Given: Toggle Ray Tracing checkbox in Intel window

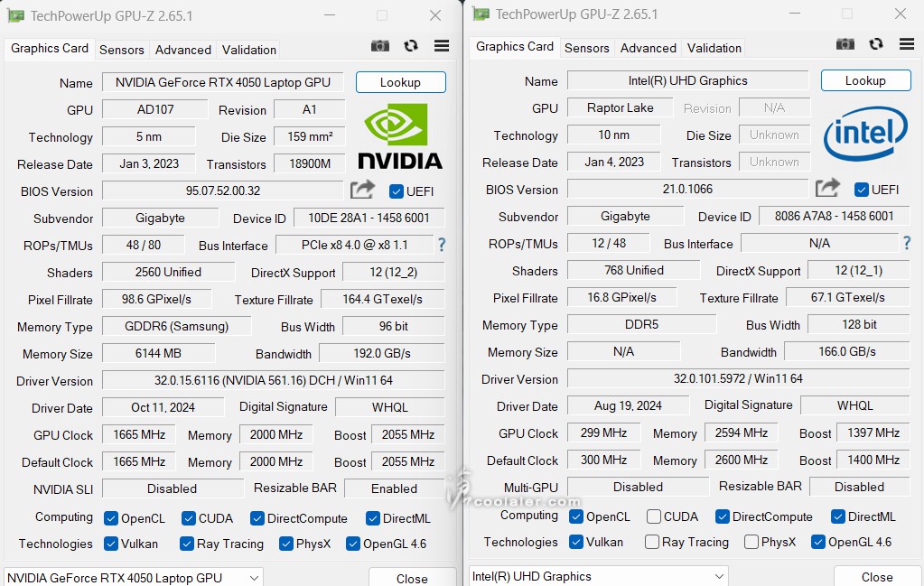Looking at the screenshot, I should click(652, 542).
